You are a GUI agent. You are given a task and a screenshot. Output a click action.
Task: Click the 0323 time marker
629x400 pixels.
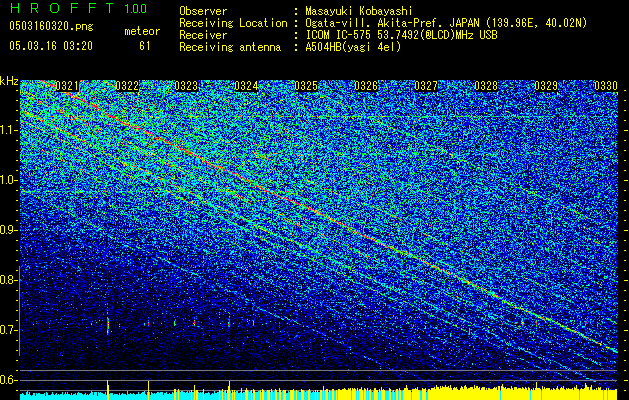(x=187, y=86)
